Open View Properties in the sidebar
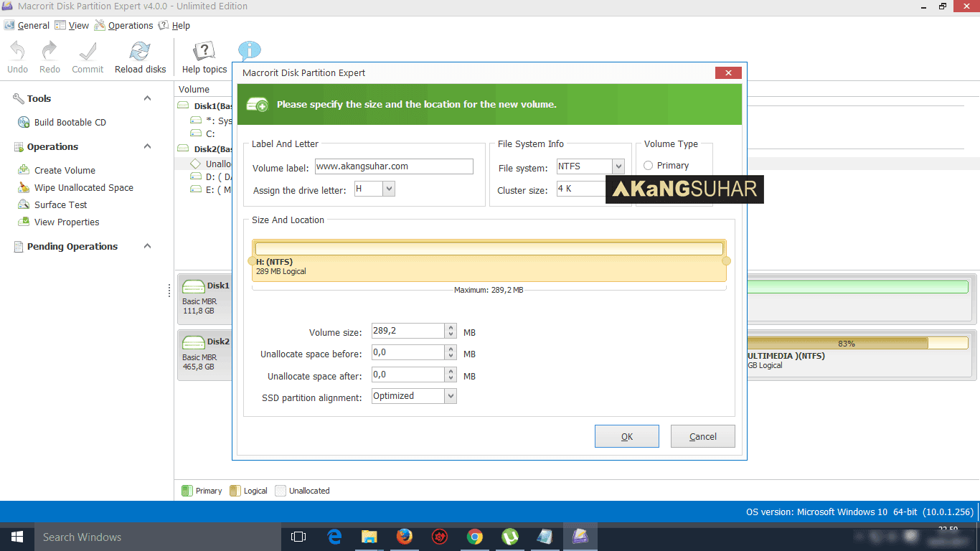 (58, 222)
